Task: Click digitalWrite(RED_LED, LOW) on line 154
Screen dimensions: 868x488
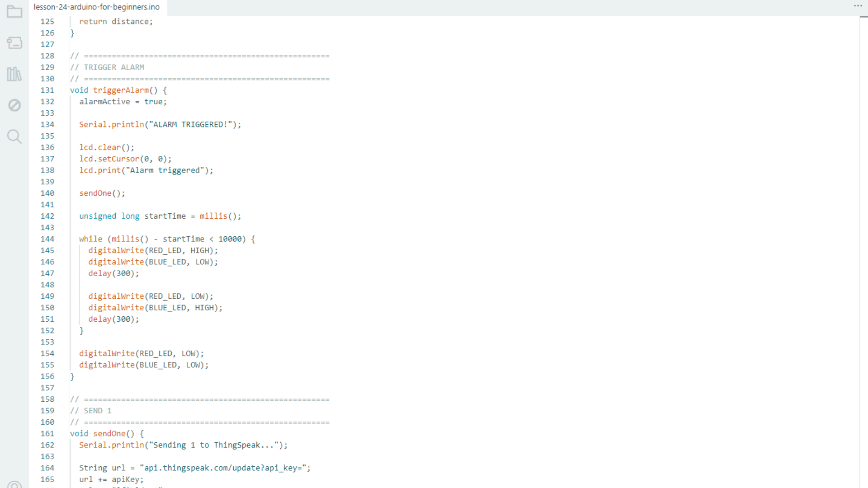Action: click(x=142, y=353)
